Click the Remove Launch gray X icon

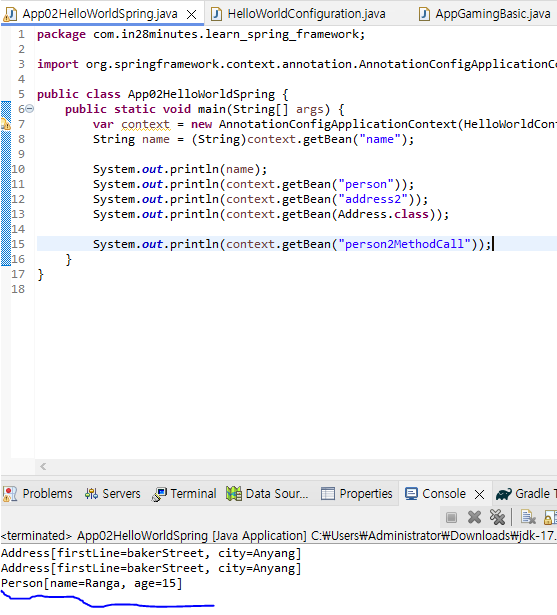[474, 517]
